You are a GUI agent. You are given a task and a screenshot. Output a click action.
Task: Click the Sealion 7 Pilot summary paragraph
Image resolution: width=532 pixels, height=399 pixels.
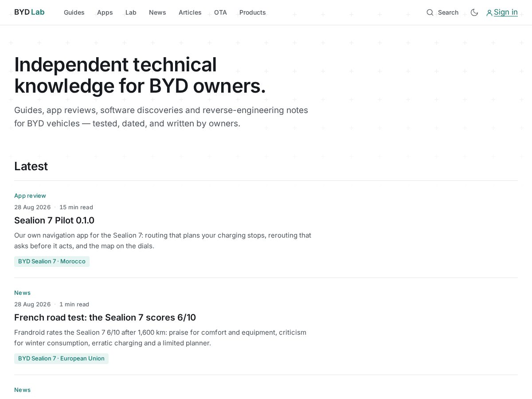point(163,241)
